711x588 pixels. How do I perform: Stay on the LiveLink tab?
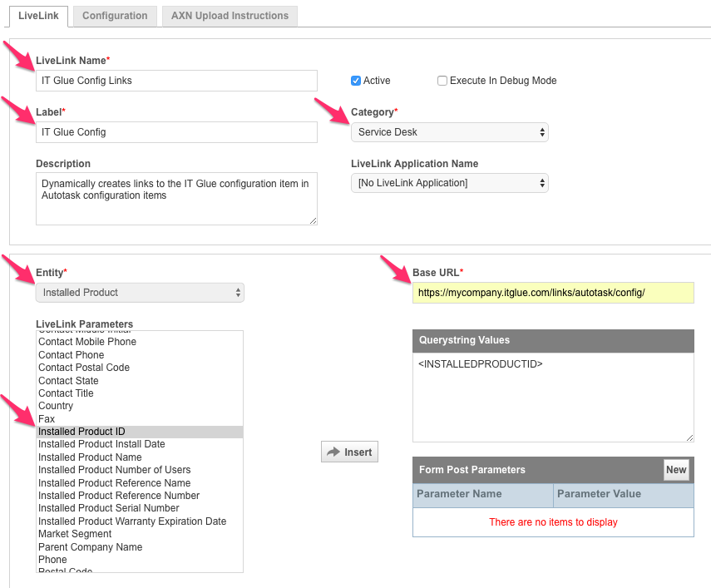38,16
